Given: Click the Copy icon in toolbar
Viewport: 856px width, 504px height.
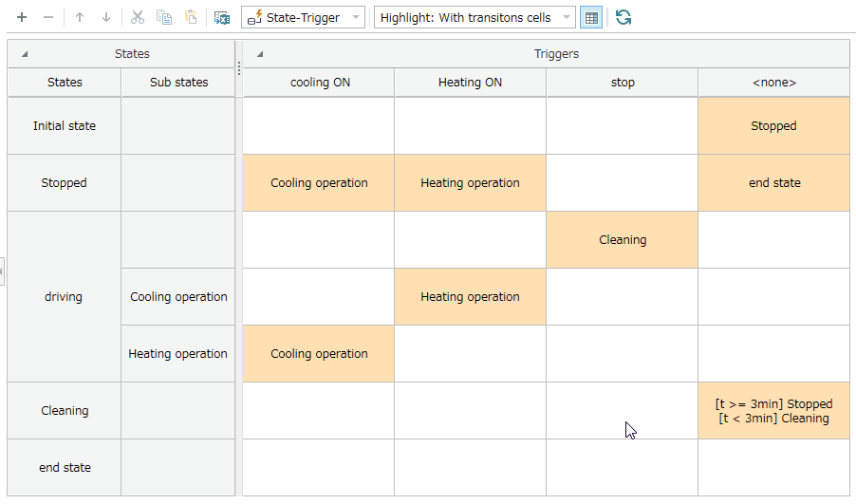Looking at the screenshot, I should [164, 17].
